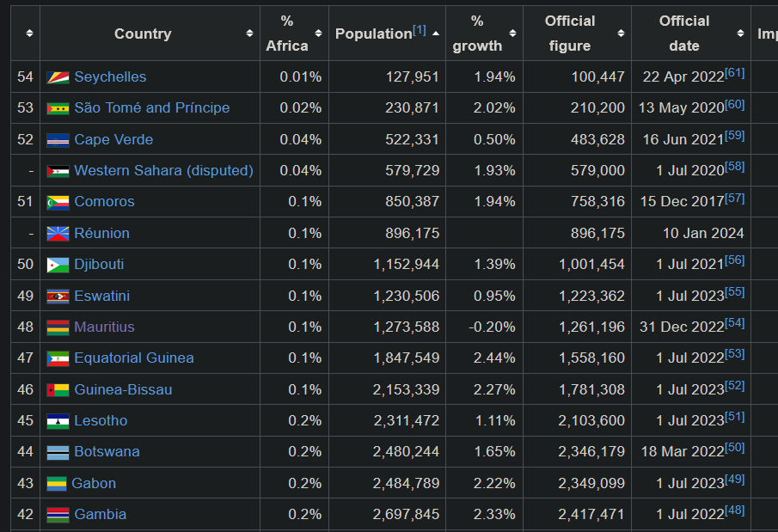
Task: Click the Gabon flag icon
Action: [57, 484]
